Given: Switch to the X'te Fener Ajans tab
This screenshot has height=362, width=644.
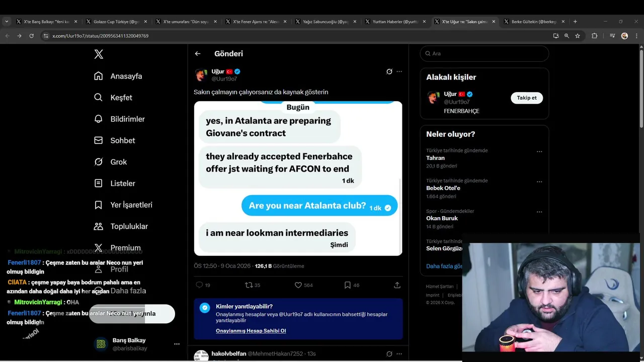Looking at the screenshot, I should [256, 22].
